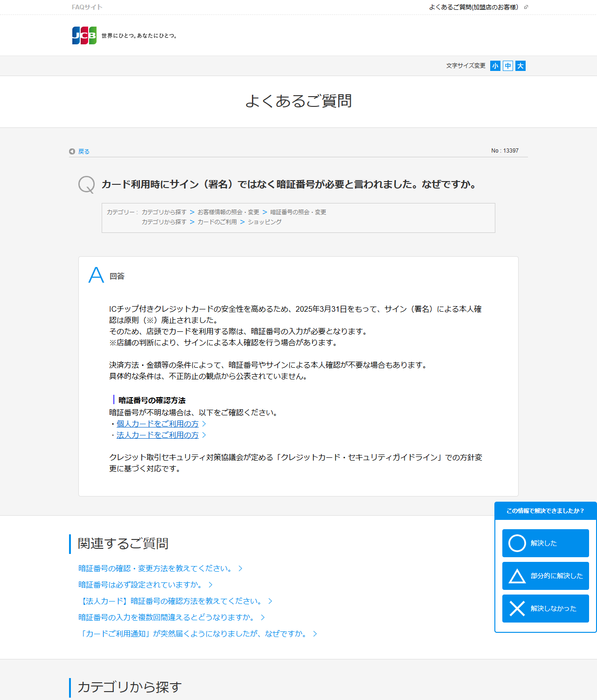Click the back arrow icon beside 戻る

point(72,151)
